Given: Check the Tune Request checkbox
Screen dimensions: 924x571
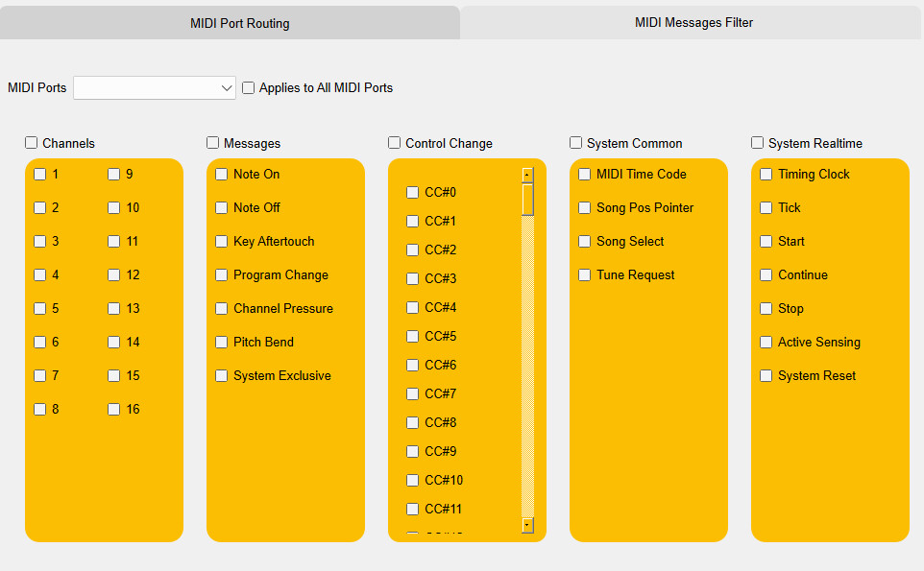Looking at the screenshot, I should tap(585, 274).
